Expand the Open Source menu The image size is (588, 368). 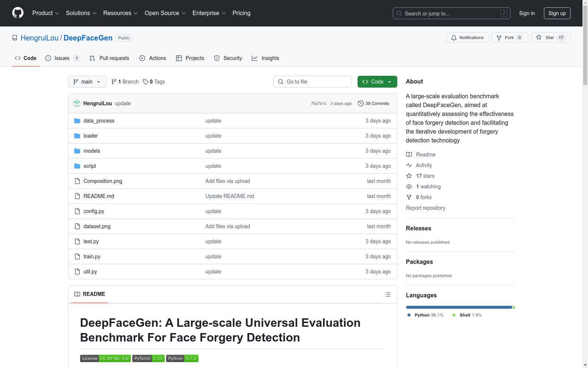pyautogui.click(x=165, y=13)
